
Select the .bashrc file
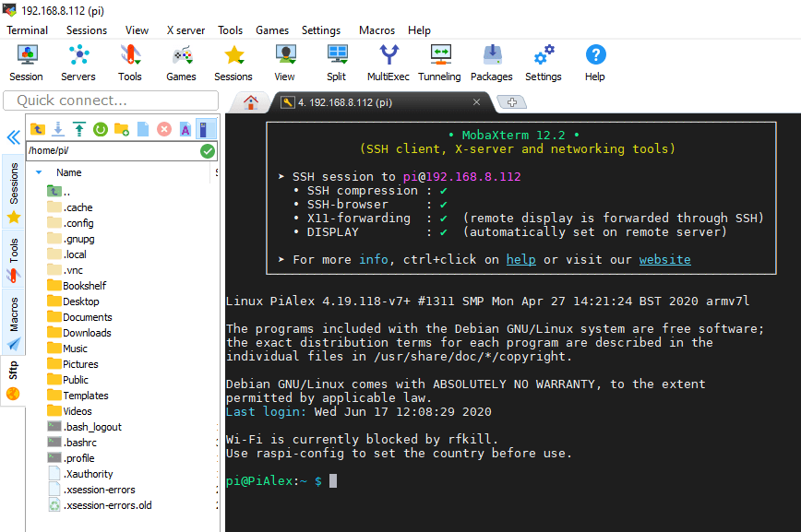point(72,443)
